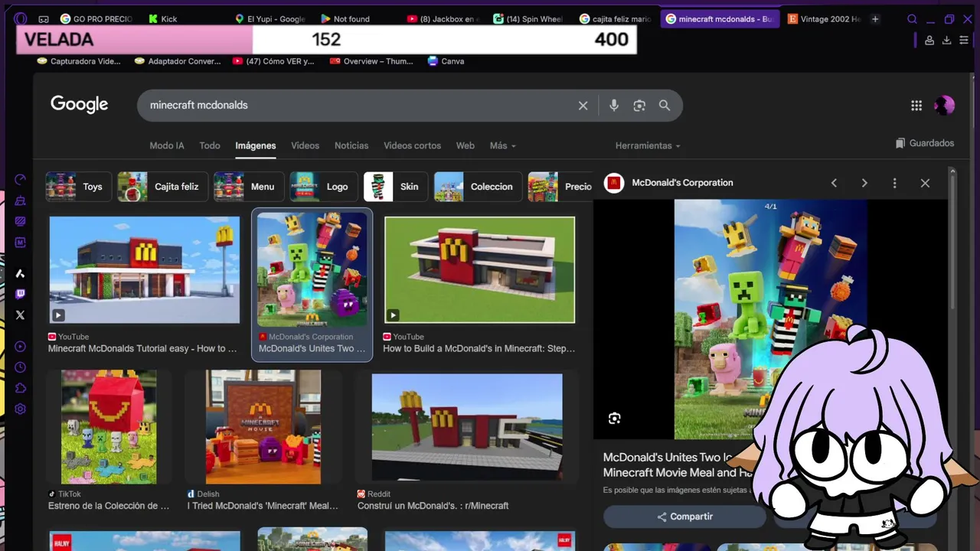This screenshot has height=551, width=980.
Task: Submit search with the magnifying glass icon
Action: pos(665,106)
